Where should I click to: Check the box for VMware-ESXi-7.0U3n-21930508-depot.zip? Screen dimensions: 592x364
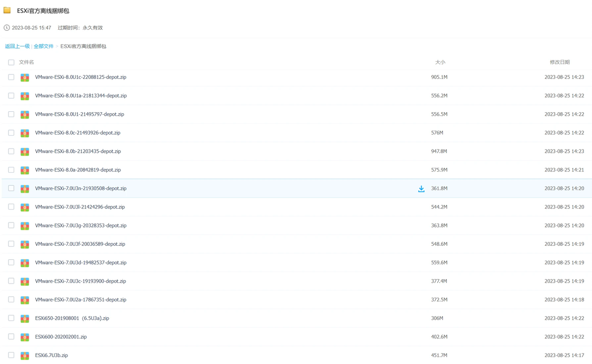tap(11, 188)
